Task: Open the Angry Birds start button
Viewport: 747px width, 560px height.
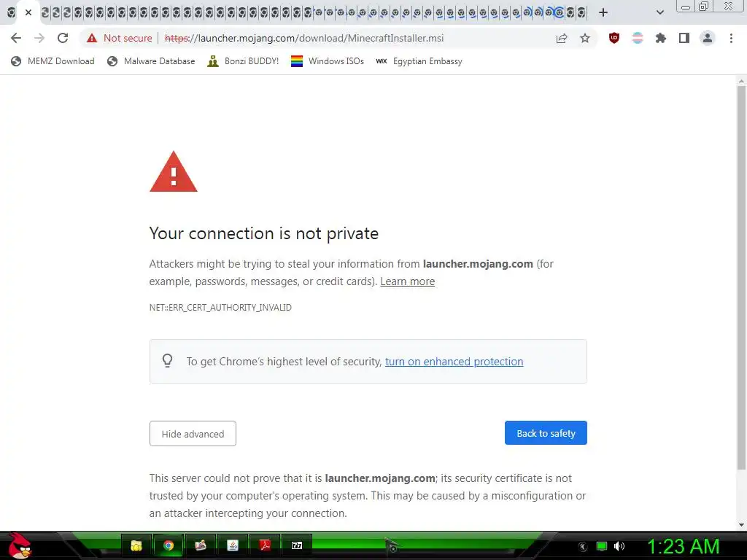Action: [x=19, y=545]
